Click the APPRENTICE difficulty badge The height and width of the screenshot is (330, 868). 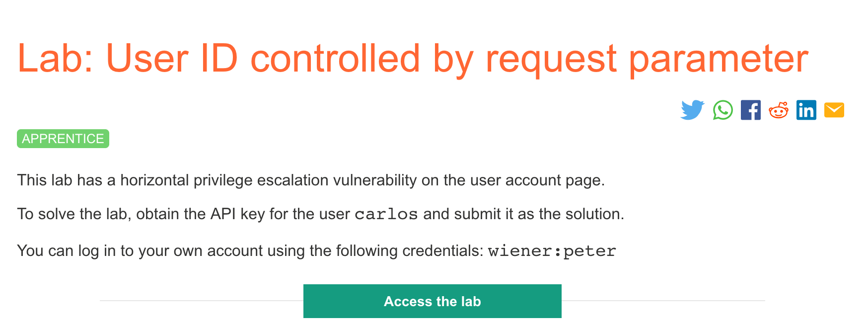(x=63, y=139)
